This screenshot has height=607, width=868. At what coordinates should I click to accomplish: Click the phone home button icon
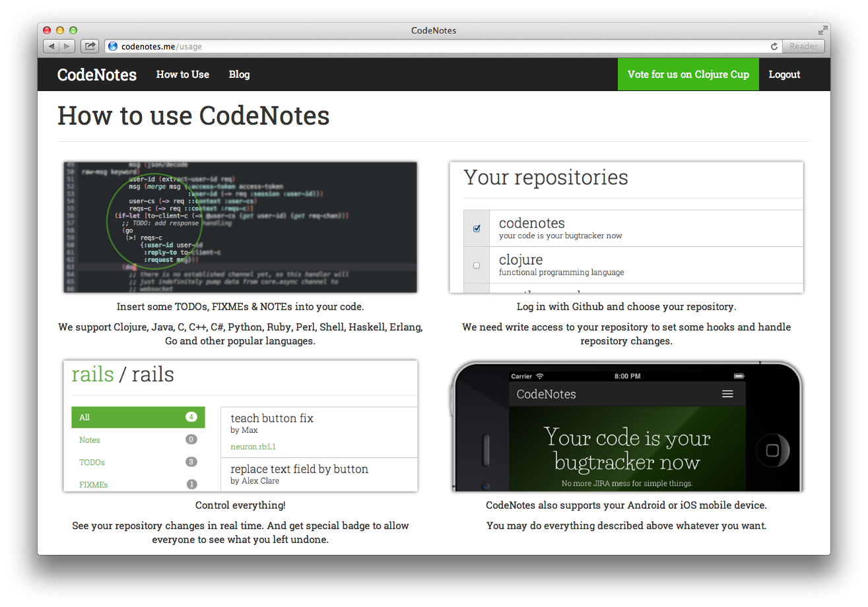coord(772,451)
